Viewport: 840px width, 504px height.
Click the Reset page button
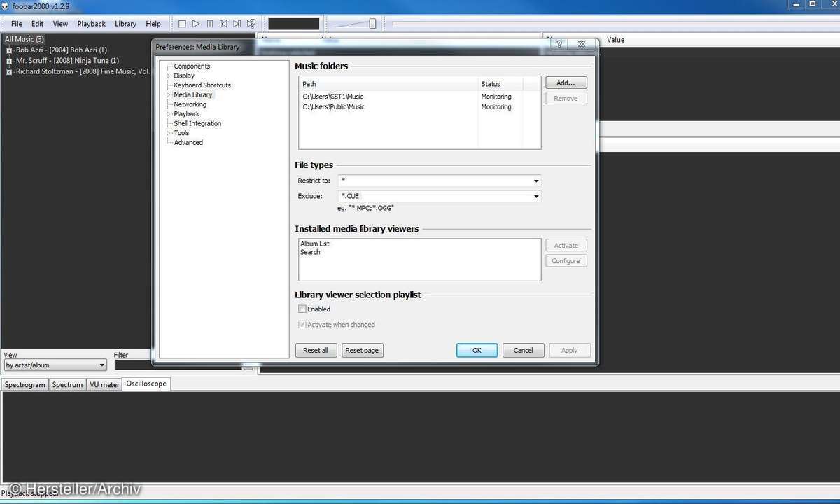pyautogui.click(x=362, y=350)
